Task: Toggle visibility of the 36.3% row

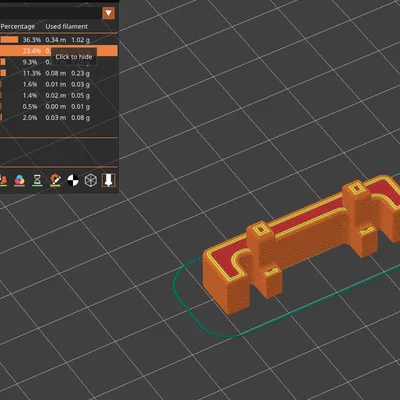Action: pyautogui.click(x=59, y=40)
